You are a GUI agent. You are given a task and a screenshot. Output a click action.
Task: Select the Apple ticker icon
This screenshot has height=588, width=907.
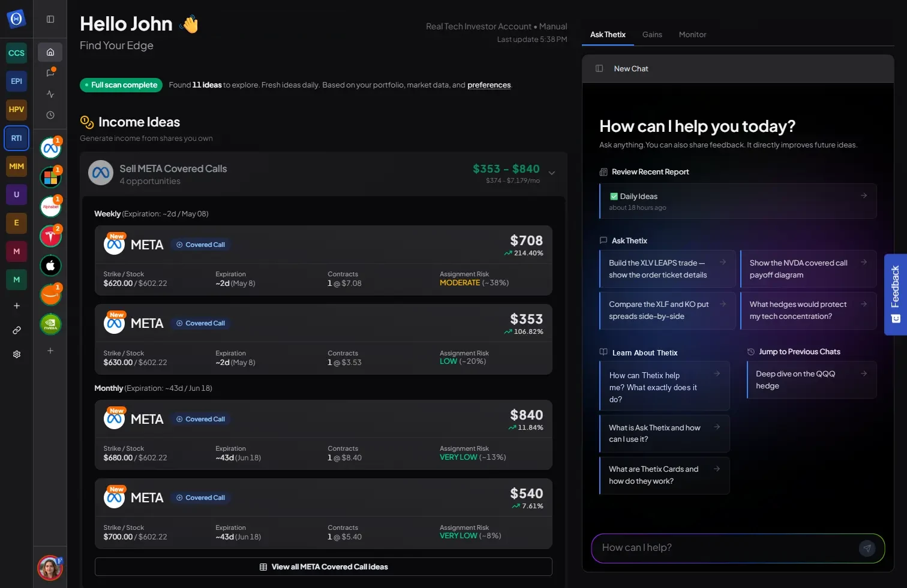pos(50,266)
